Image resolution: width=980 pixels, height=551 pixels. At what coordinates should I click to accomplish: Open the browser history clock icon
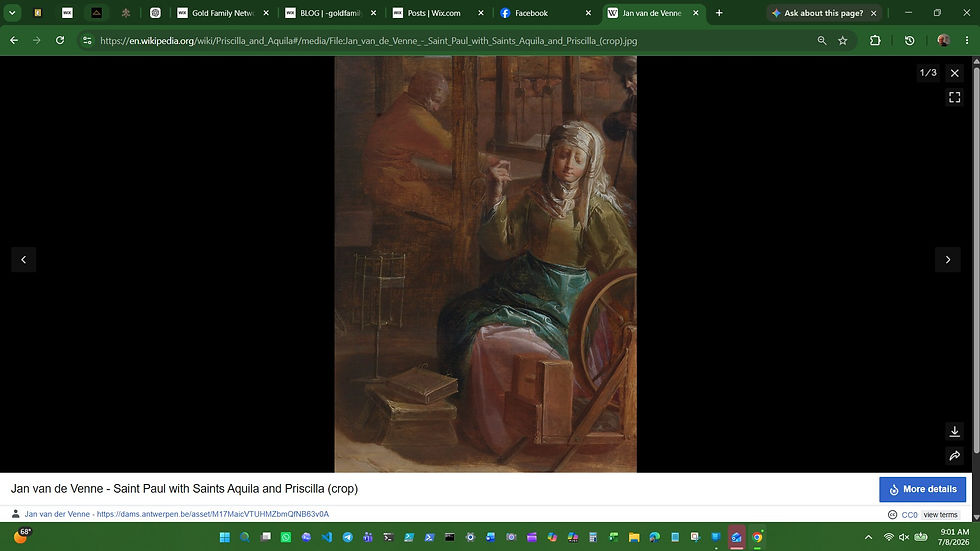pos(909,41)
